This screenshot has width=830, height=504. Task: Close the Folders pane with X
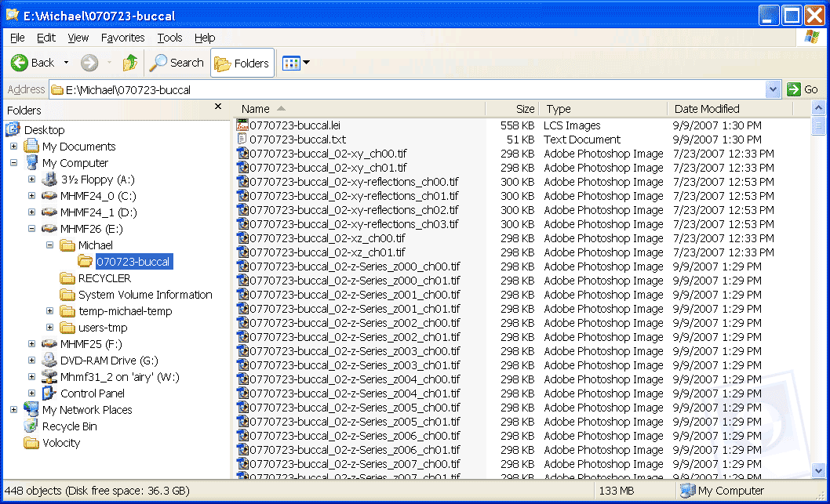click(x=218, y=107)
